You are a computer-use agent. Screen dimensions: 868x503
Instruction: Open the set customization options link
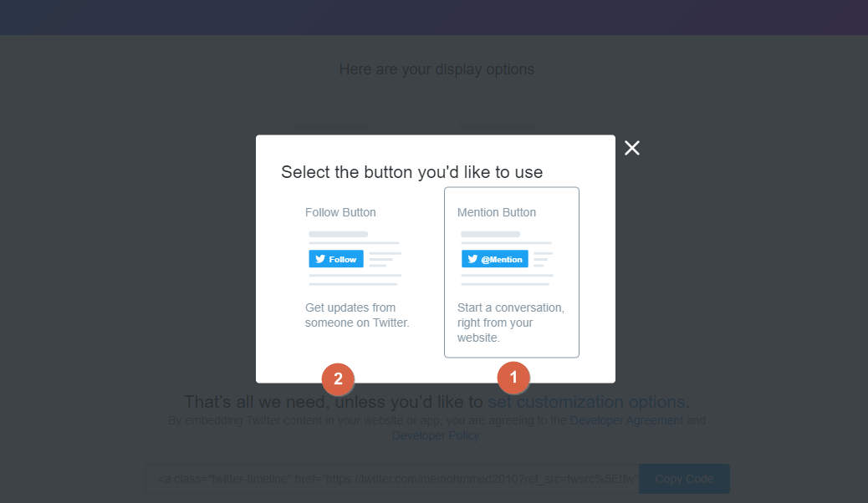(x=587, y=402)
